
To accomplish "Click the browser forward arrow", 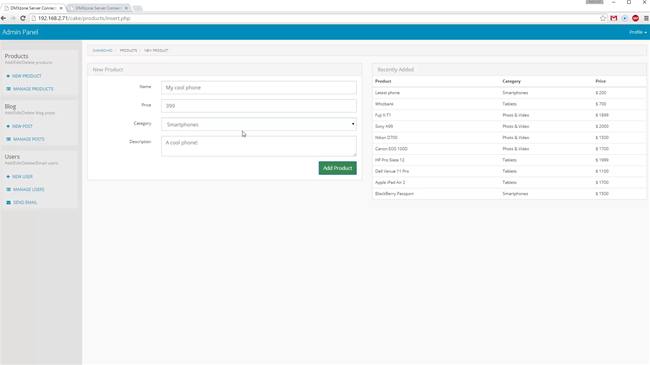I will [x=13, y=18].
